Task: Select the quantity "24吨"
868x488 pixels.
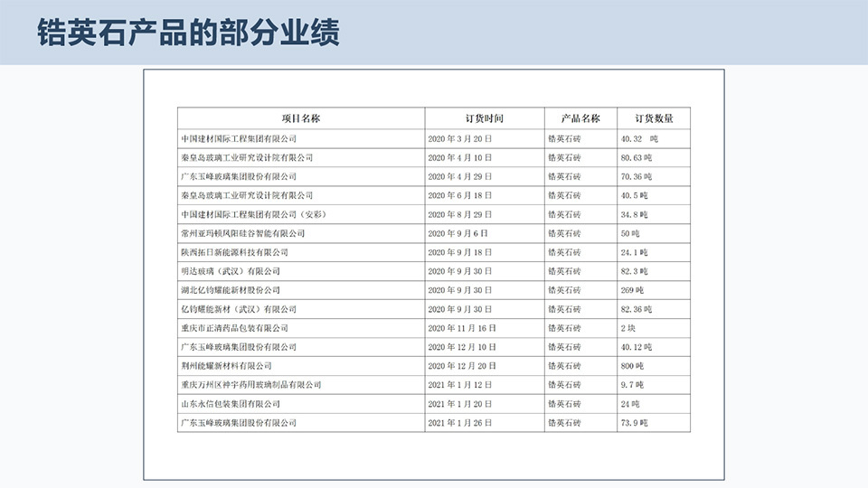Action: point(630,404)
